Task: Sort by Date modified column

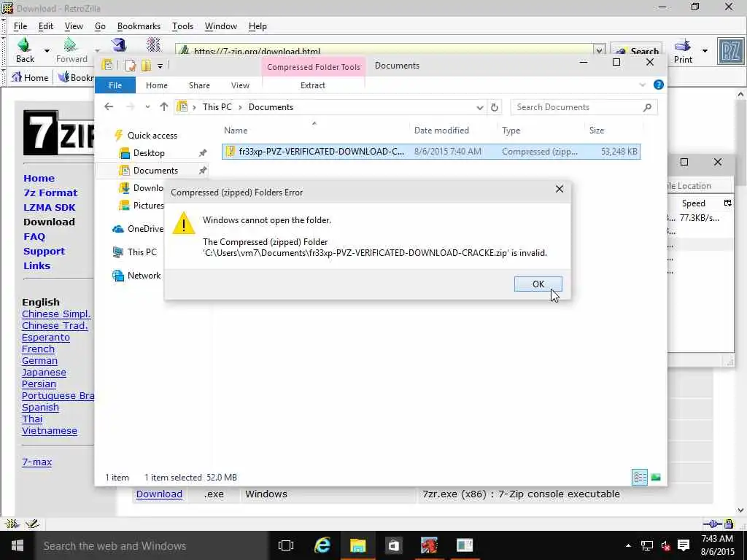Action: pos(441,130)
